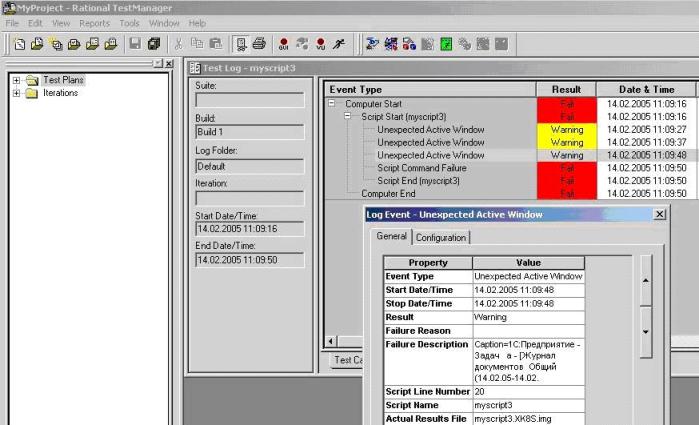Click the Property column header in dialog
The image size is (699, 425).
(428, 263)
